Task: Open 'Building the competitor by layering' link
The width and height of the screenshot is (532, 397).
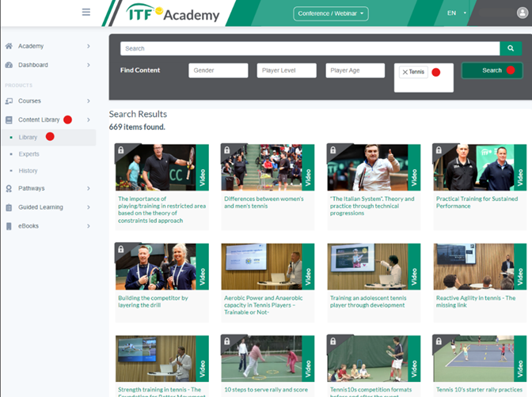Action: click(153, 301)
